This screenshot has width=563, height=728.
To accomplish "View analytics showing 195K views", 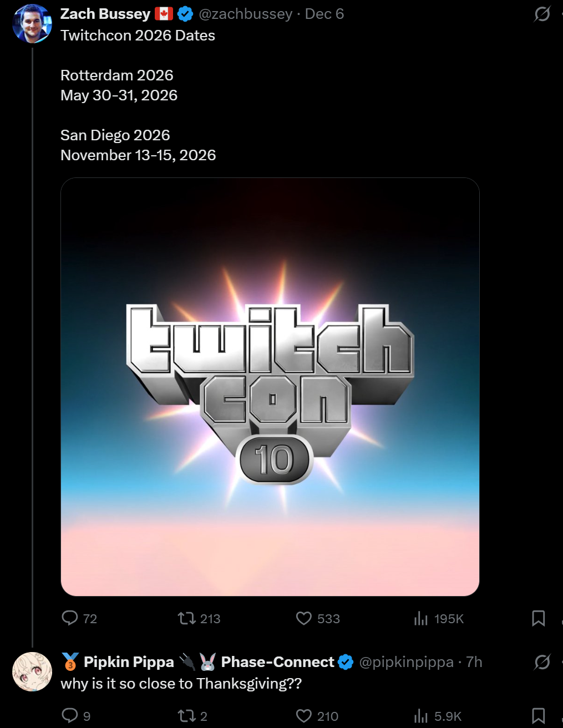I will 439,618.
